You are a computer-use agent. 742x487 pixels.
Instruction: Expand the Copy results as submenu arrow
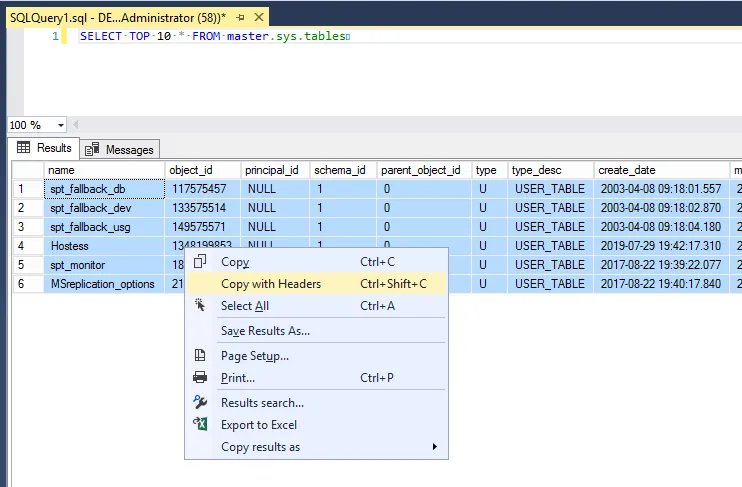pos(435,447)
